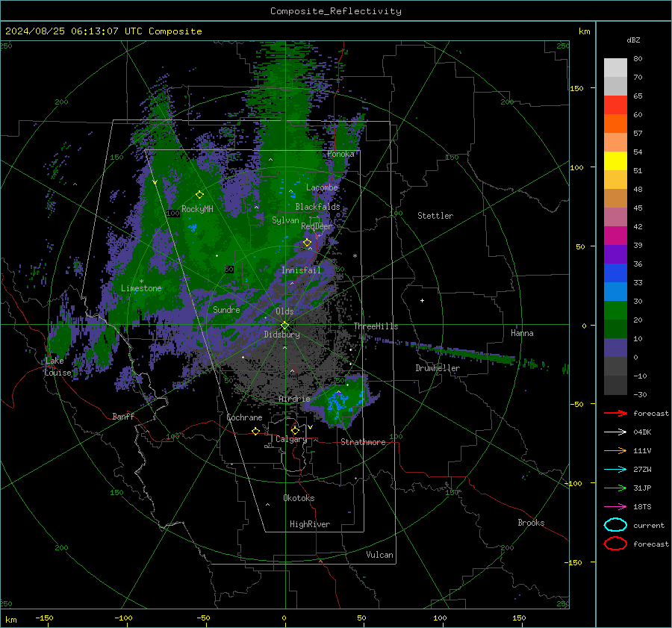Click the Brooks city label
Viewport: 672px width, 628px height.
[531, 523]
